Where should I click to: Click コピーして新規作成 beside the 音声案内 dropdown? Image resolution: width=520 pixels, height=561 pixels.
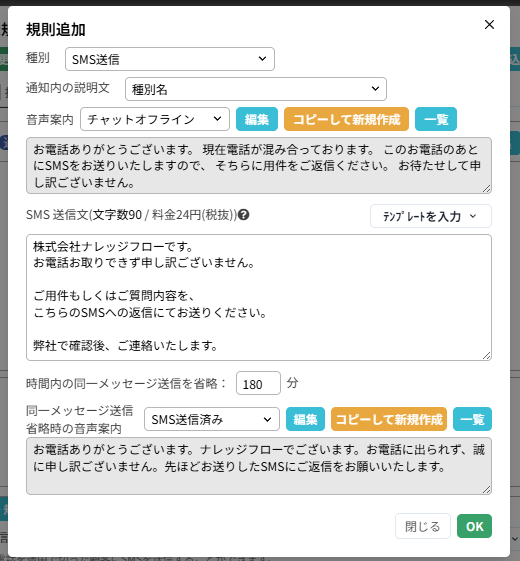tap(346, 119)
